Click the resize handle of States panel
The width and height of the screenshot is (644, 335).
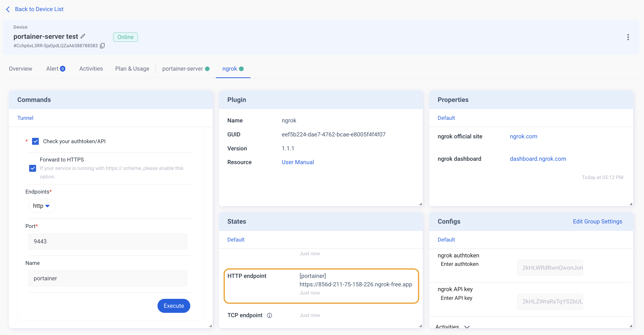click(x=421, y=326)
